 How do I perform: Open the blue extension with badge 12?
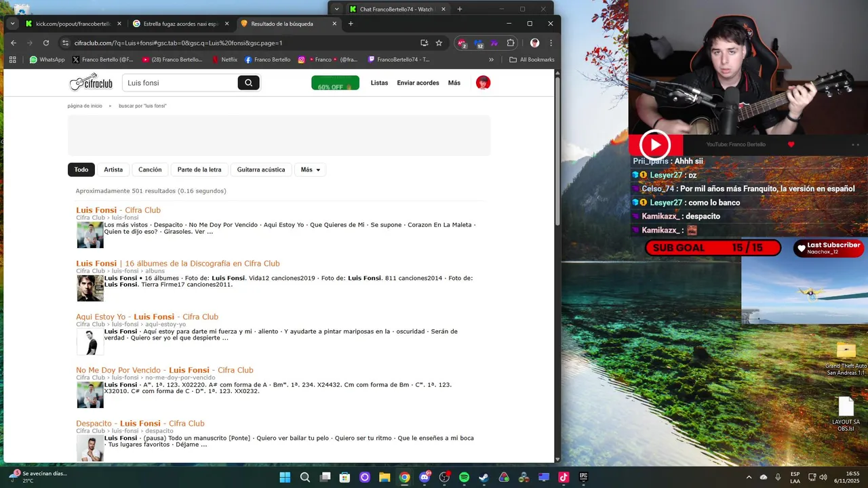(x=479, y=43)
